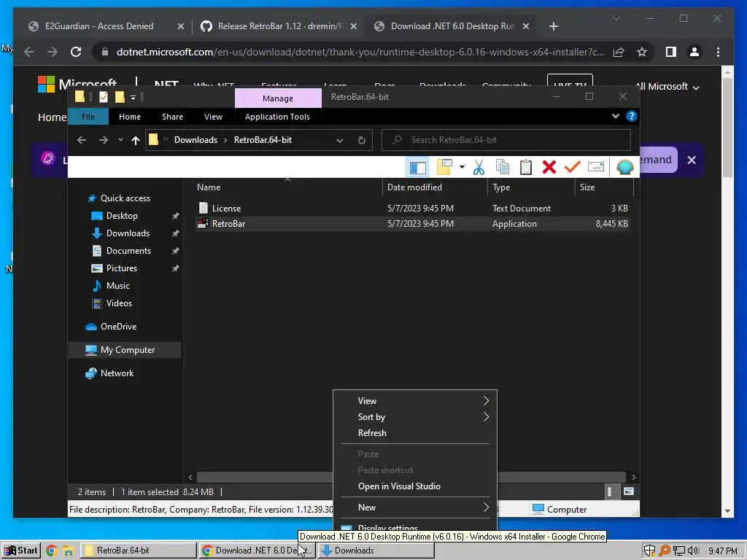Click the Chrome URL address bar
Image resolution: width=747 pixels, height=560 pixels.
360,52
